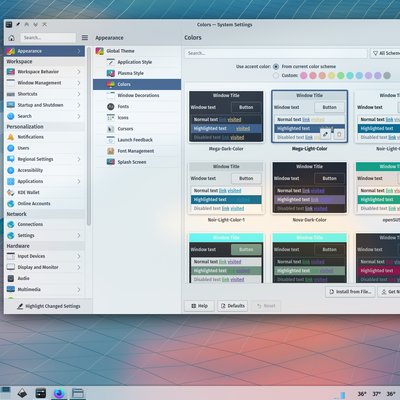Image resolution: width=400 pixels, height=400 pixels.
Task: Pick the green accent color swatch
Action: point(341,76)
